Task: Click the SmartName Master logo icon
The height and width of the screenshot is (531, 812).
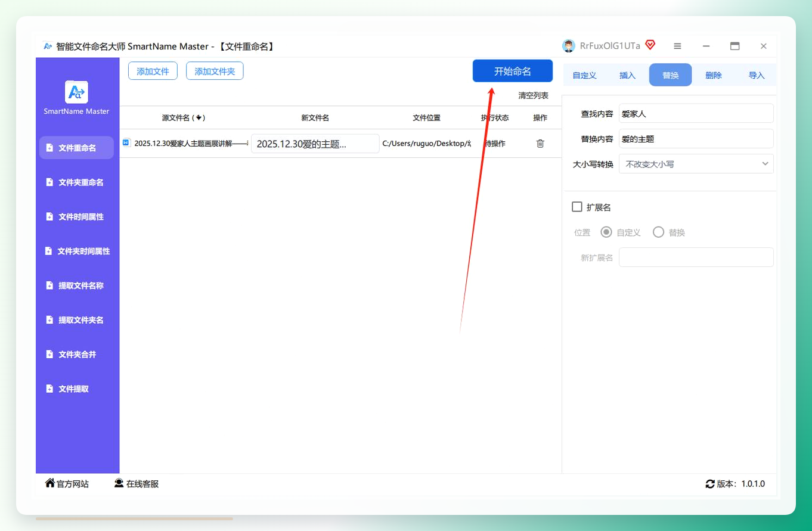Action: pyautogui.click(x=76, y=92)
